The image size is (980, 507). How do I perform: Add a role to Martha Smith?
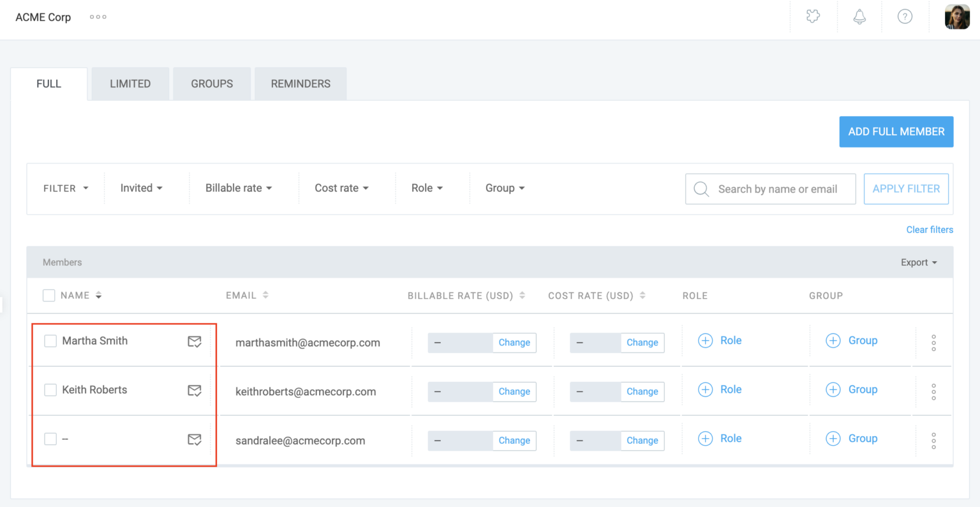(720, 341)
